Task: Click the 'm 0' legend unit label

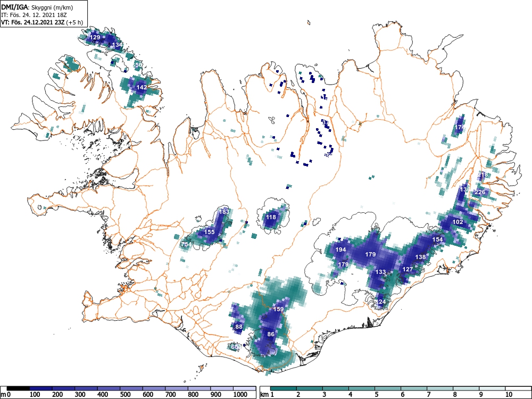Action: click(x=6, y=395)
